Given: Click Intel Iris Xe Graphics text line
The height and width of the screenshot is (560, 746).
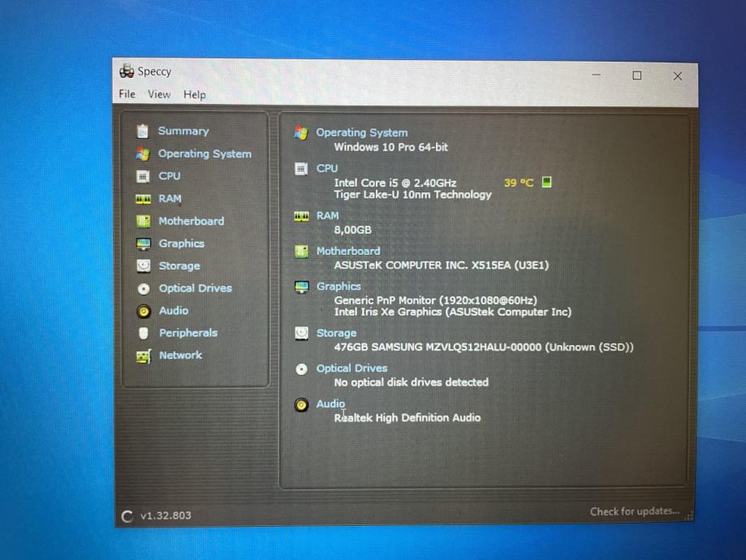Looking at the screenshot, I should pyautogui.click(x=452, y=312).
